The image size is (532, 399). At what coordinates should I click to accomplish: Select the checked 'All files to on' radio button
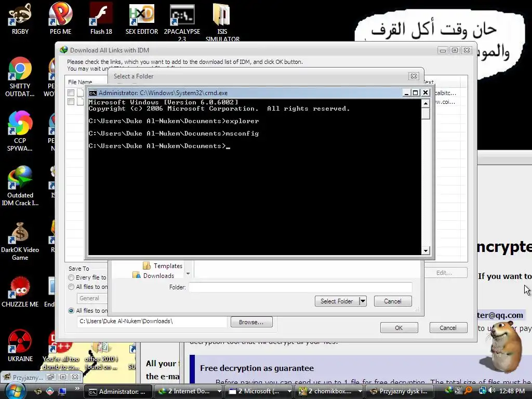(x=71, y=311)
